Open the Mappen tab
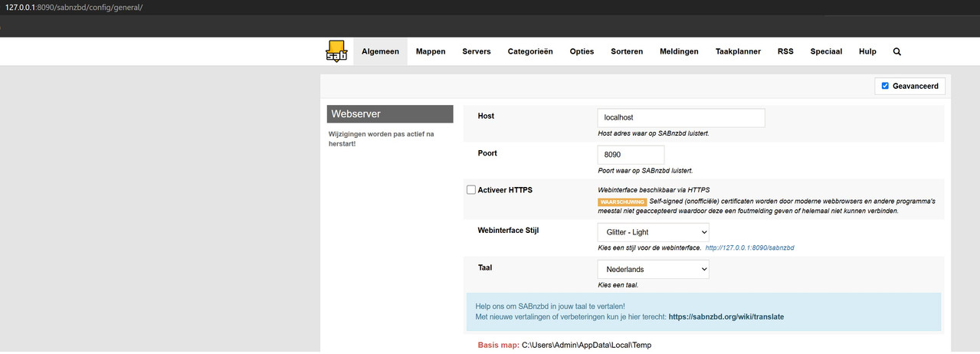 click(431, 51)
